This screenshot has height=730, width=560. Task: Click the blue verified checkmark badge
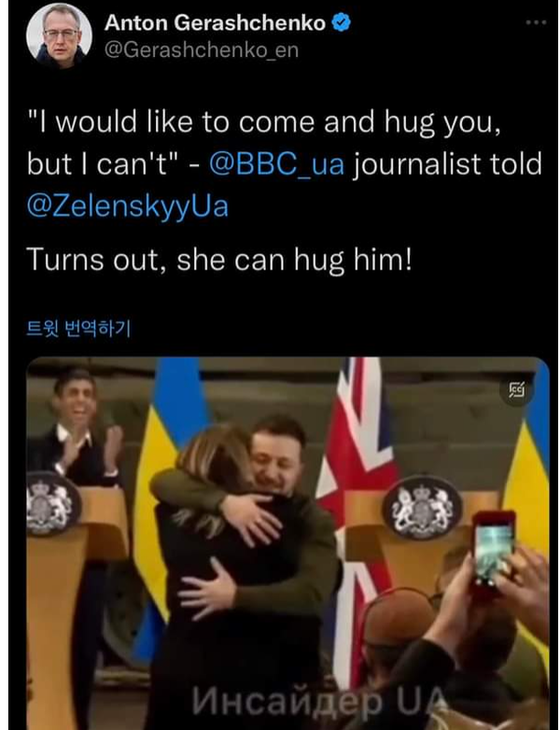[341, 22]
